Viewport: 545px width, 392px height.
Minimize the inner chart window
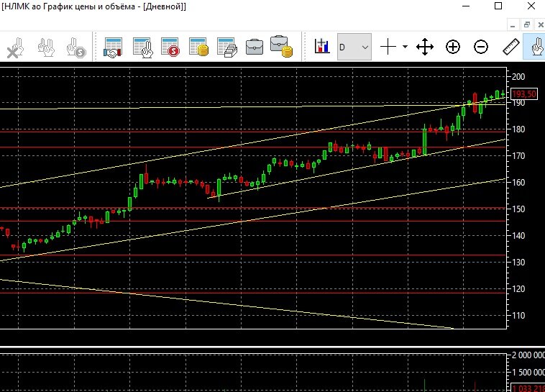click(x=513, y=25)
